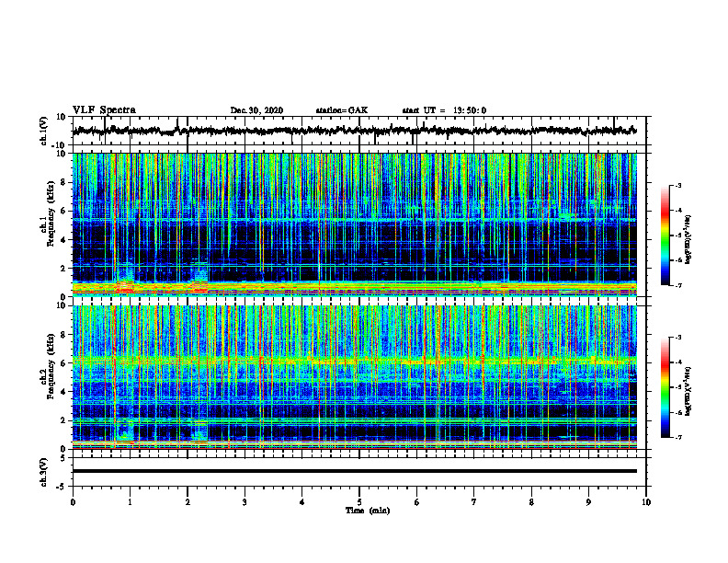
Task: Click the 'Dec. 30, 2020' date text
Action: [x=256, y=110]
